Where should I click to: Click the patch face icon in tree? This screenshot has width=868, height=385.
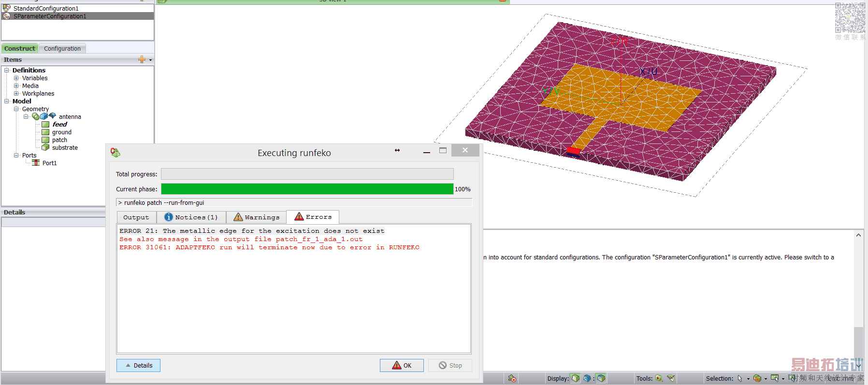pos(45,140)
